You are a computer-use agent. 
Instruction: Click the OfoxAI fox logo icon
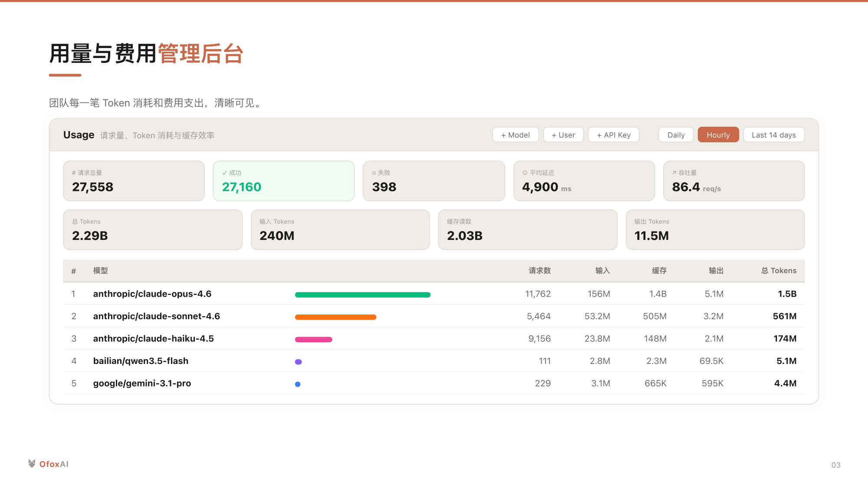tap(32, 464)
